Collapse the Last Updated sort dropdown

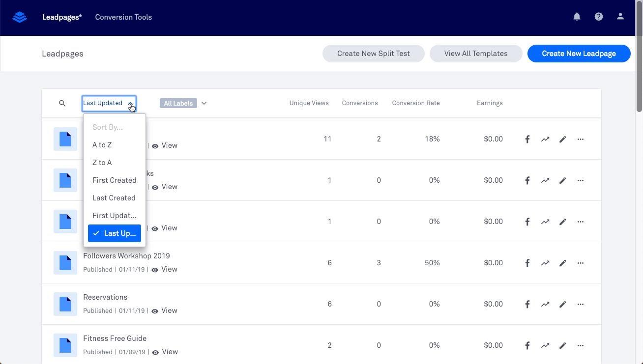tap(109, 103)
